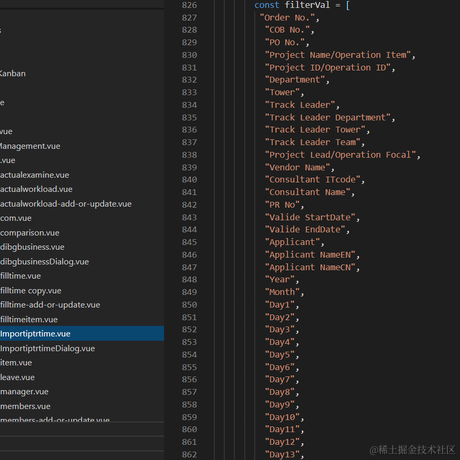
Task: Click the "Consultant ITcode" string
Action: (313, 180)
